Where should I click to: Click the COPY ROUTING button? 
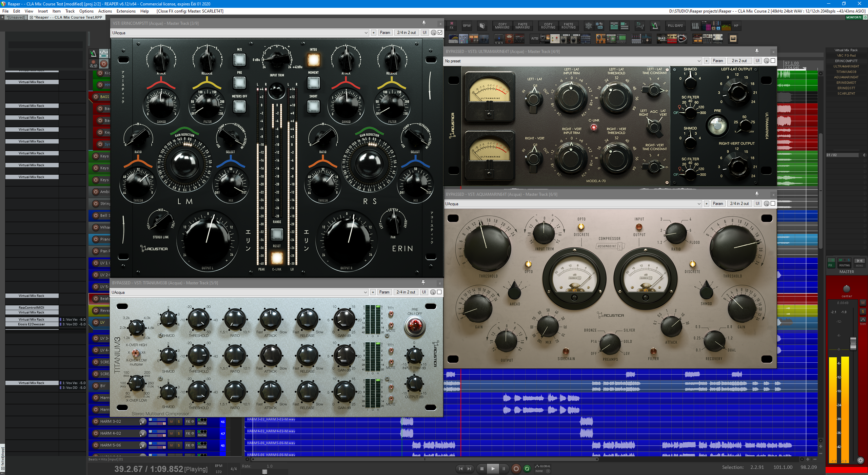point(548,26)
